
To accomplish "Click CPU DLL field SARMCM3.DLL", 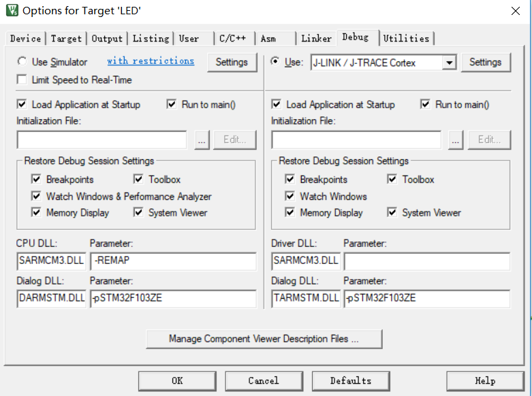I will tap(51, 261).
